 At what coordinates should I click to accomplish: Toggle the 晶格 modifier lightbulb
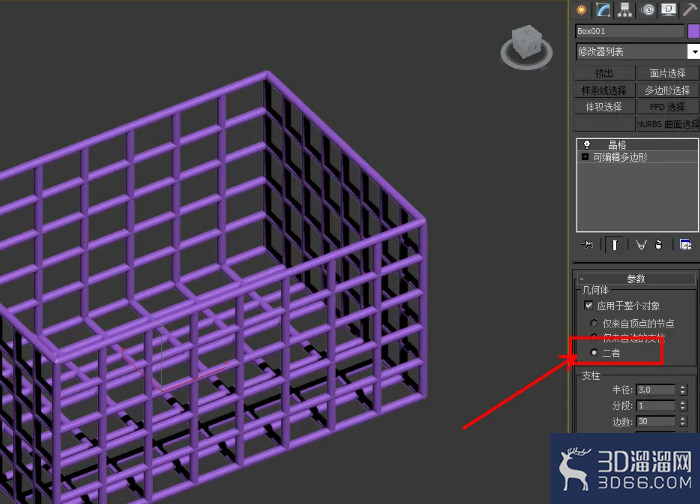tap(587, 145)
